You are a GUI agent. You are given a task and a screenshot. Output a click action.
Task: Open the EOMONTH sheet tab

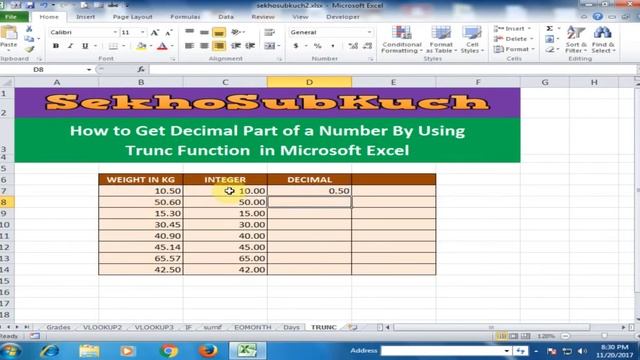point(253,327)
